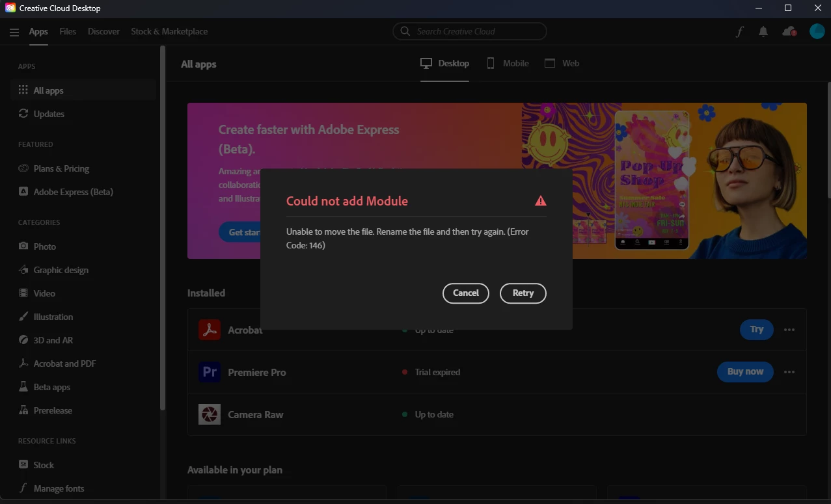The height and width of the screenshot is (504, 831).
Task: Focus the Search Creative Cloud field
Action: click(x=469, y=31)
